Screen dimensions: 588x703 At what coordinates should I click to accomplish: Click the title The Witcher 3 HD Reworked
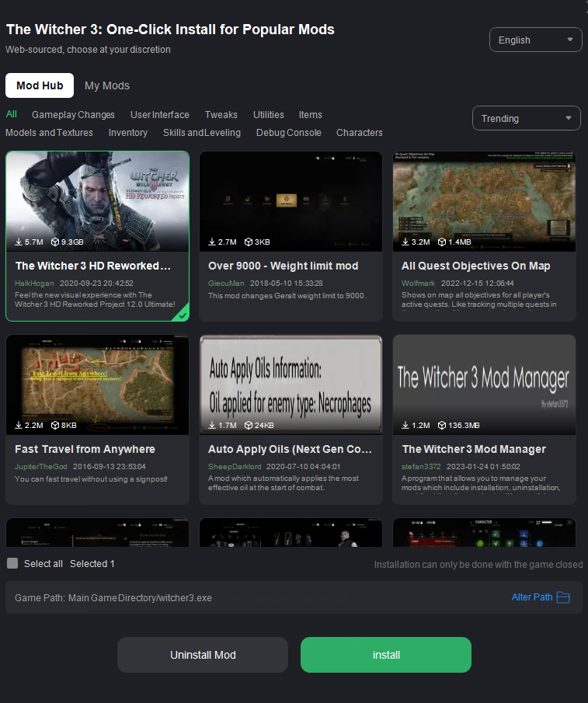pyautogui.click(x=93, y=266)
